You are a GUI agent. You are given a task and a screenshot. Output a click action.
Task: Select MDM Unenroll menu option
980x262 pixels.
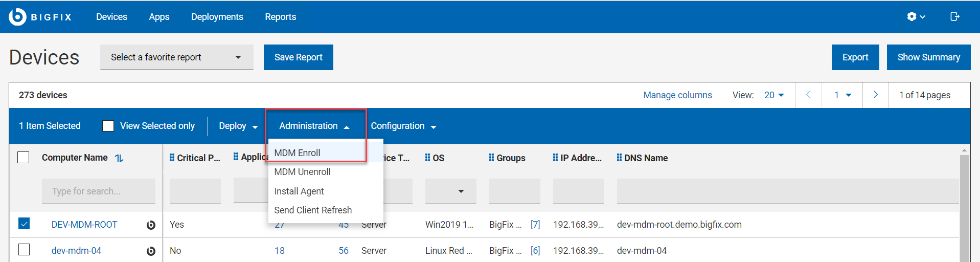coord(302,172)
